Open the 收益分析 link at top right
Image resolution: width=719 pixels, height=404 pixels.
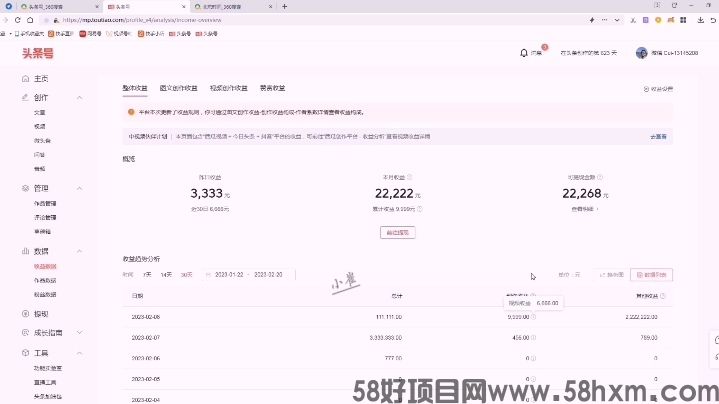coord(658,89)
